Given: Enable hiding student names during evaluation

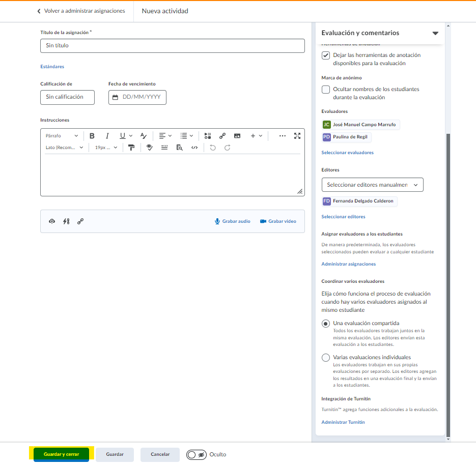Looking at the screenshot, I should [326, 90].
